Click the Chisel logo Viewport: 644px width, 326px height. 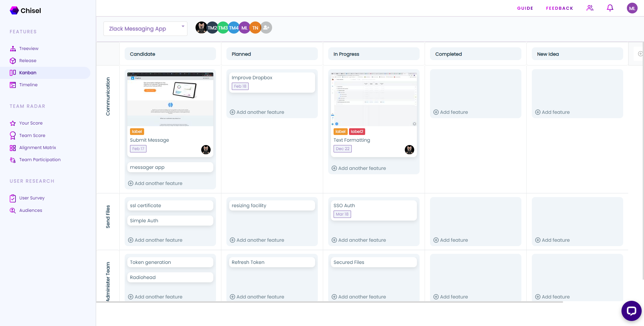click(26, 11)
